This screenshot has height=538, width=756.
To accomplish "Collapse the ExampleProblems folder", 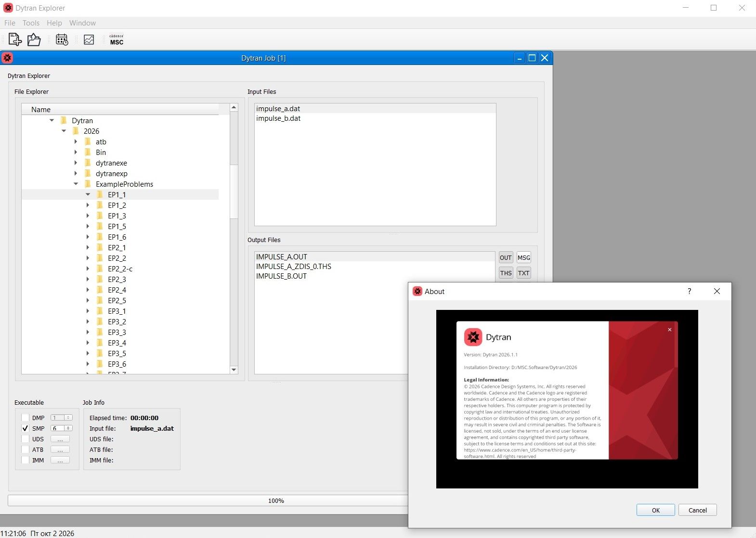I will coord(76,184).
